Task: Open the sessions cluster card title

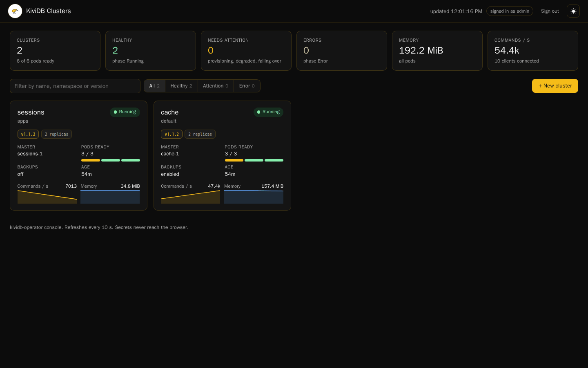Action: coord(31,112)
